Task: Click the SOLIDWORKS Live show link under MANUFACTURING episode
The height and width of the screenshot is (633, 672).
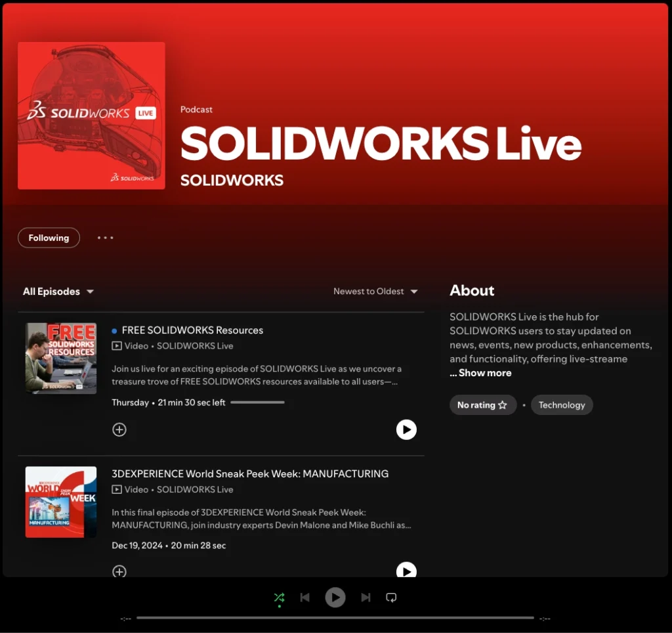Action: (x=195, y=489)
